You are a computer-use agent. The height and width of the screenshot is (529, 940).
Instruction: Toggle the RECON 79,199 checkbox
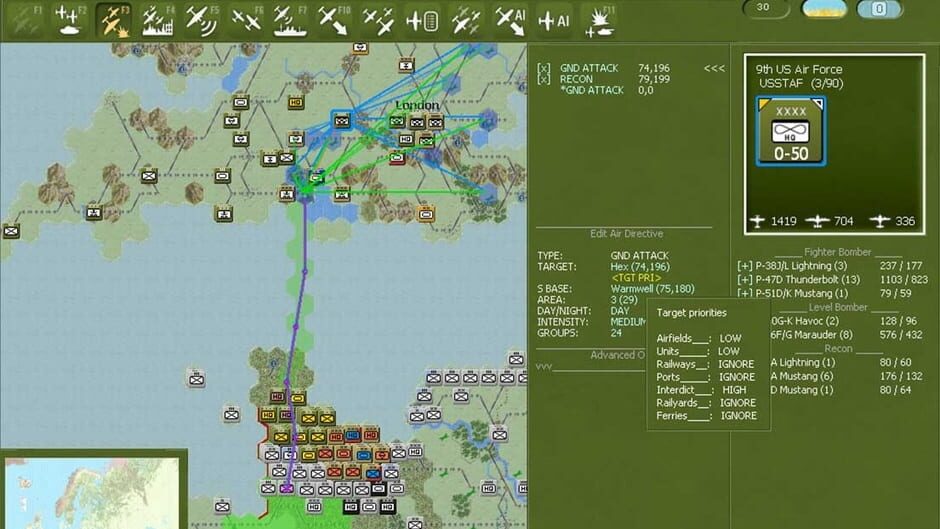click(x=543, y=79)
